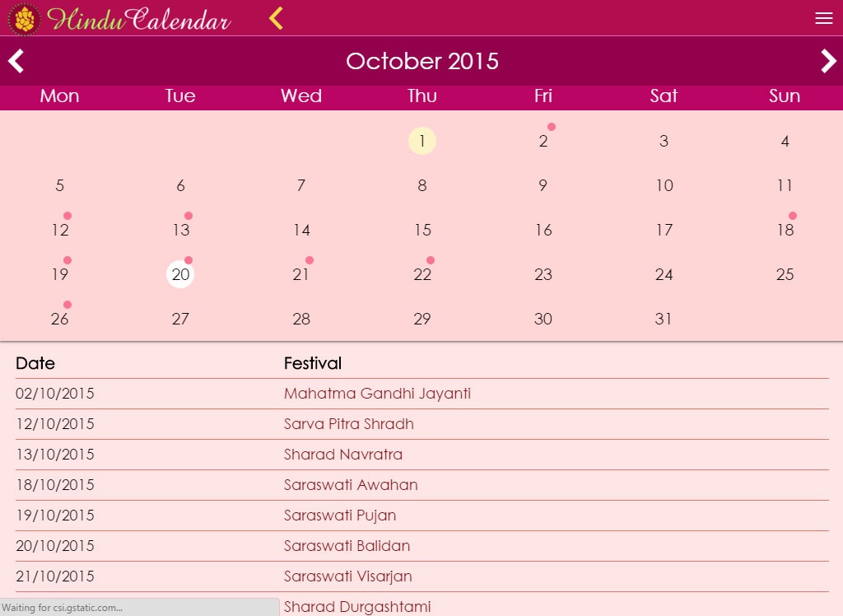Select date 31 in calendar
Image resolution: width=843 pixels, height=616 pixels.
(x=664, y=319)
